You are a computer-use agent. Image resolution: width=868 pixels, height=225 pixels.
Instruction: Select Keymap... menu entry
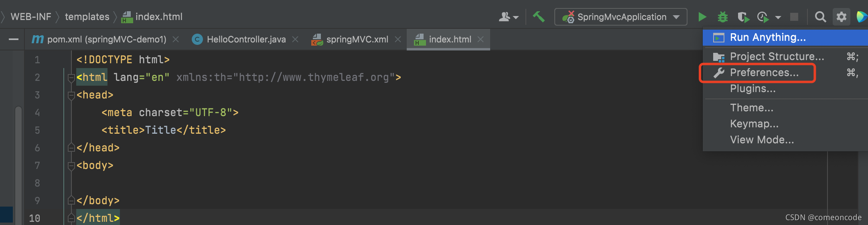tap(785, 124)
